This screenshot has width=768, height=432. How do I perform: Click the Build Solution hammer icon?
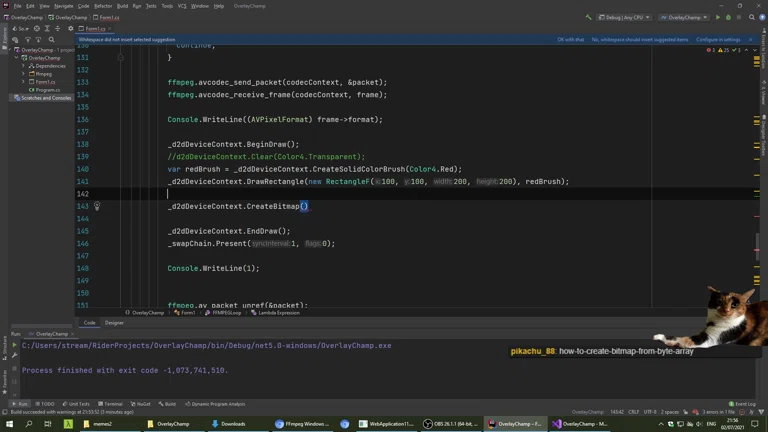(x=588, y=17)
